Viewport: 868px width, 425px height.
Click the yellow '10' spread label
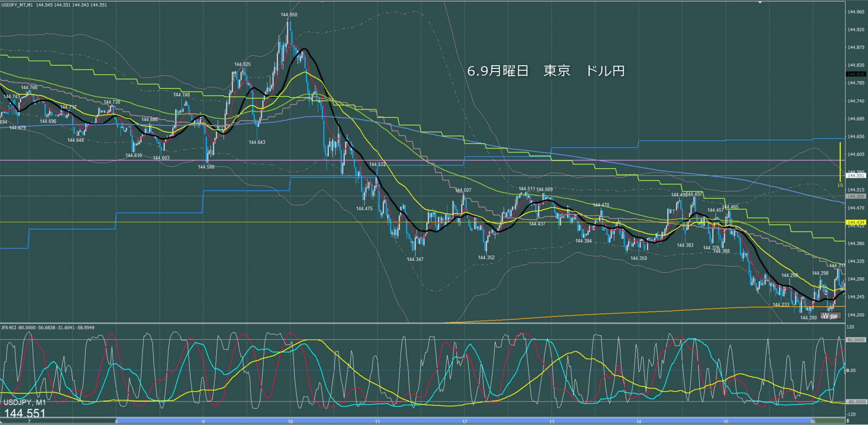pyautogui.click(x=840, y=185)
